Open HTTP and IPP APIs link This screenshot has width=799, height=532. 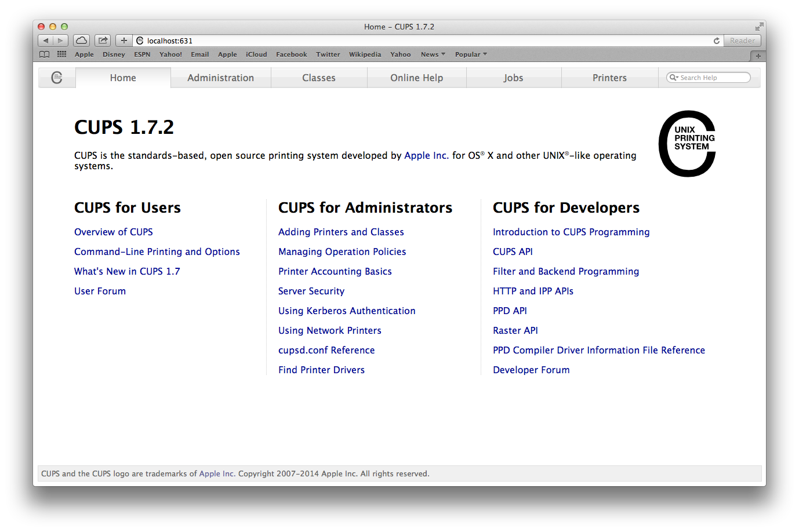coord(533,291)
